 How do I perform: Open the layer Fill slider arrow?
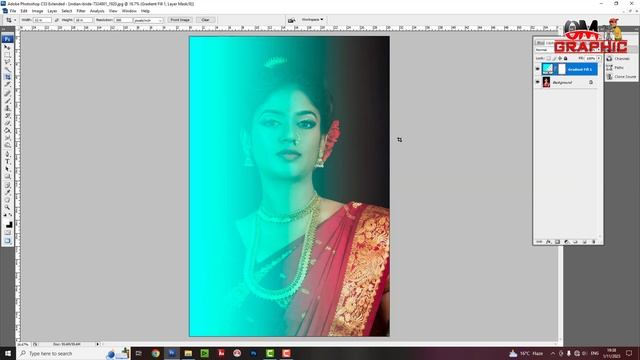pyautogui.click(x=599, y=58)
